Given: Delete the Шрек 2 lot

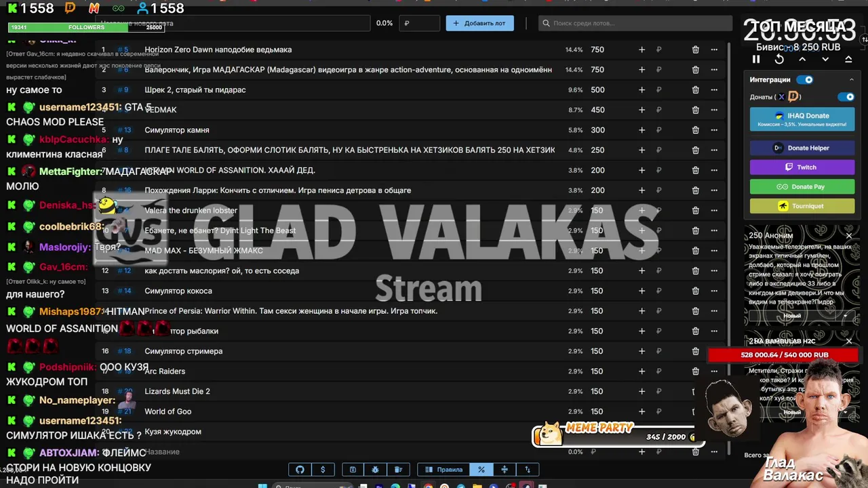Looking at the screenshot, I should pyautogui.click(x=695, y=89).
